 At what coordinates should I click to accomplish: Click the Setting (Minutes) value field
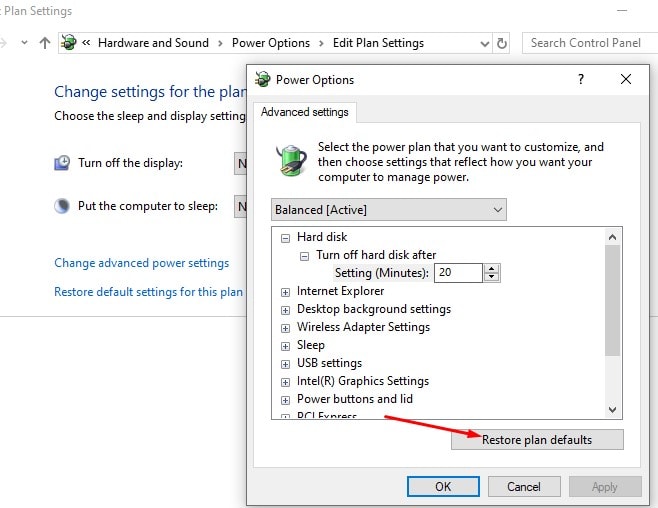pyautogui.click(x=458, y=273)
